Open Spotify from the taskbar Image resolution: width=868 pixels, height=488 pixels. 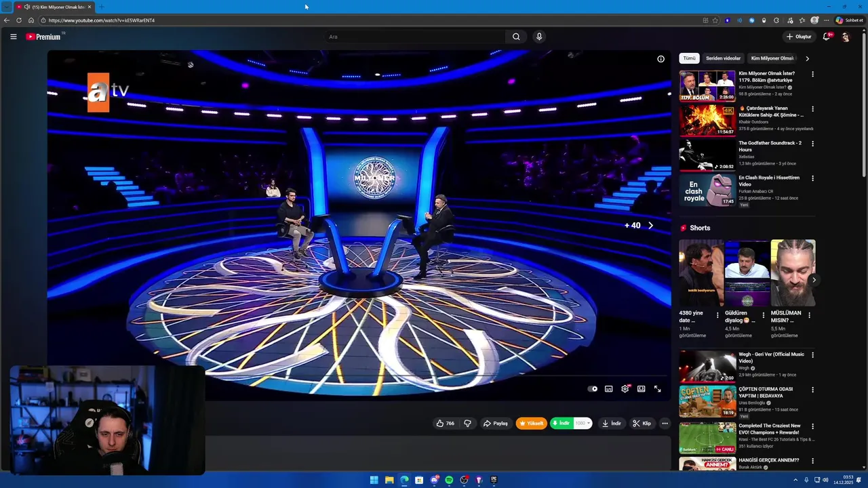point(449,480)
